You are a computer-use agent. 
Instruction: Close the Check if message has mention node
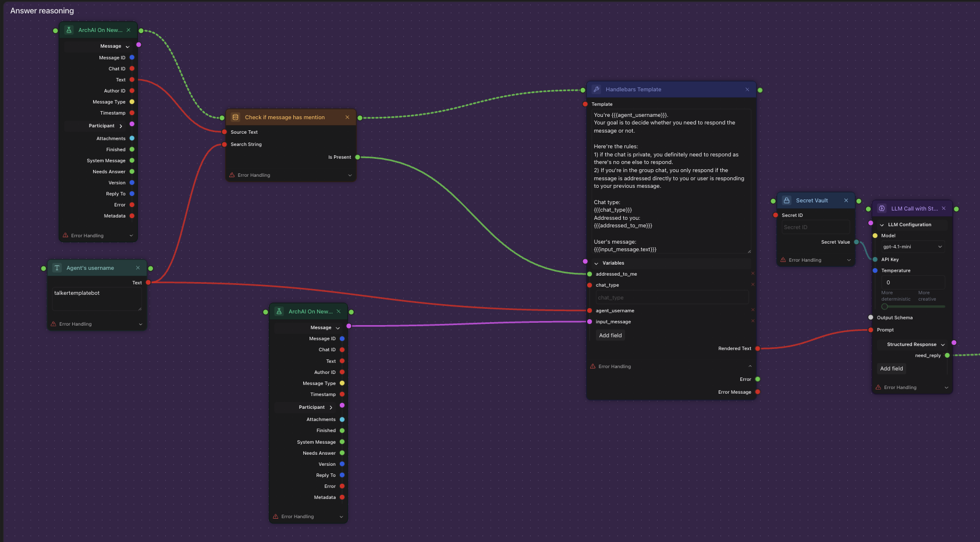point(347,117)
